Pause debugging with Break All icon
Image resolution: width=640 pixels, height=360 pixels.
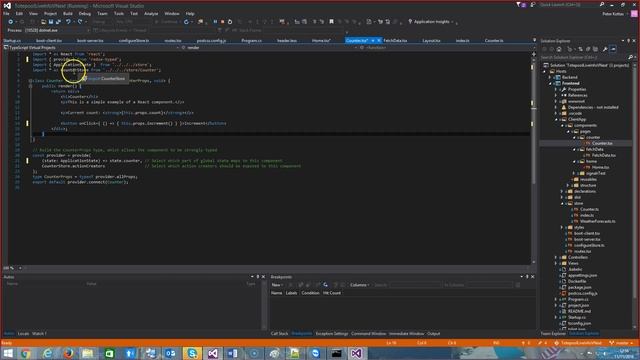(x=215, y=22)
